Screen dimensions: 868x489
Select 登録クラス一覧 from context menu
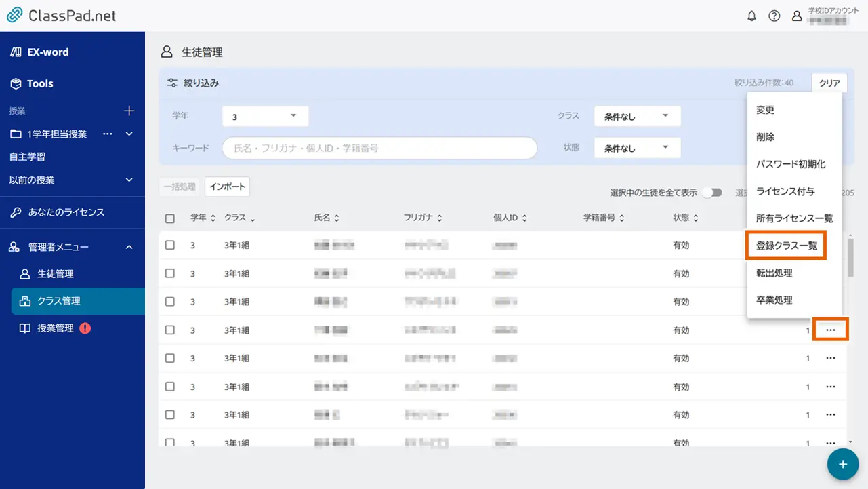pos(785,246)
